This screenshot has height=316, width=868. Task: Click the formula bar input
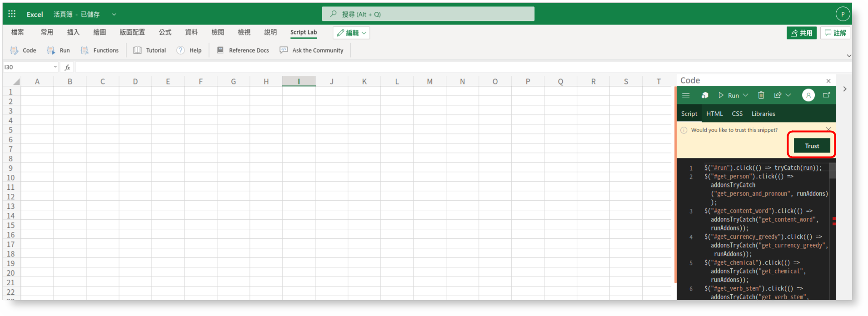point(463,67)
